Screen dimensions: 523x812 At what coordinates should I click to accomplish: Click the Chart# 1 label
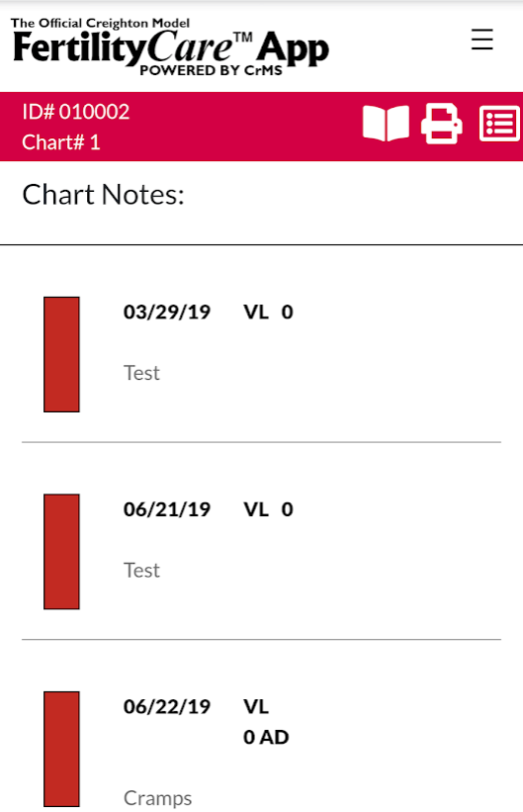click(61, 142)
